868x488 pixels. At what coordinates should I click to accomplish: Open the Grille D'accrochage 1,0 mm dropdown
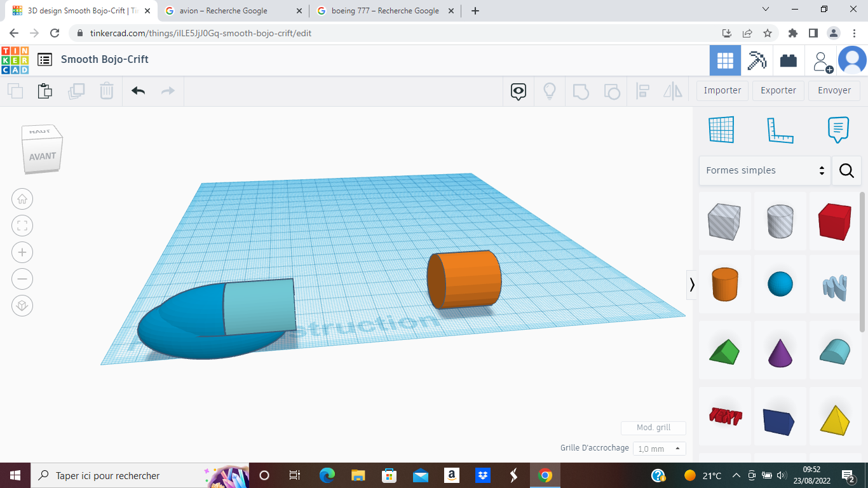tap(660, 449)
